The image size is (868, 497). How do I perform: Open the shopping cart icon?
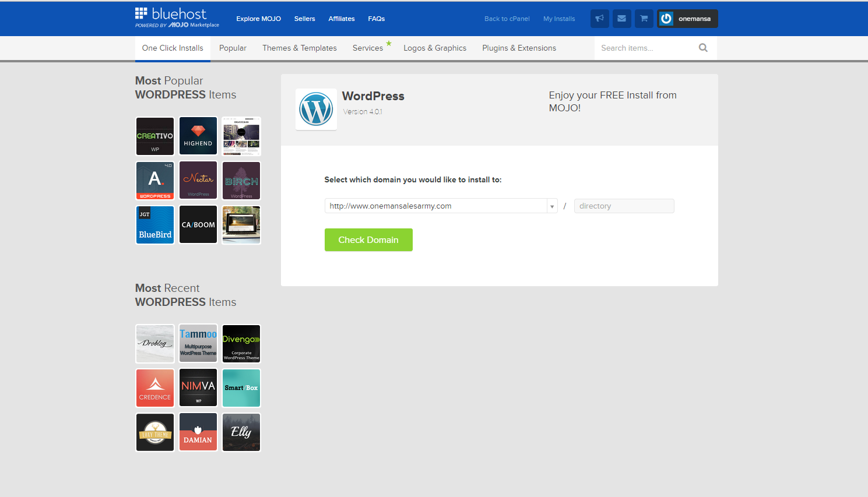point(644,19)
